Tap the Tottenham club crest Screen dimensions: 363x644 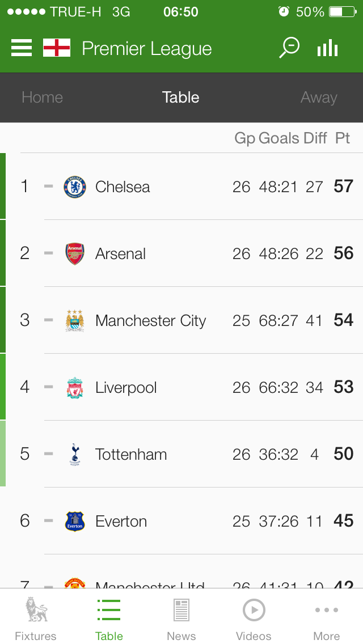[75, 454]
